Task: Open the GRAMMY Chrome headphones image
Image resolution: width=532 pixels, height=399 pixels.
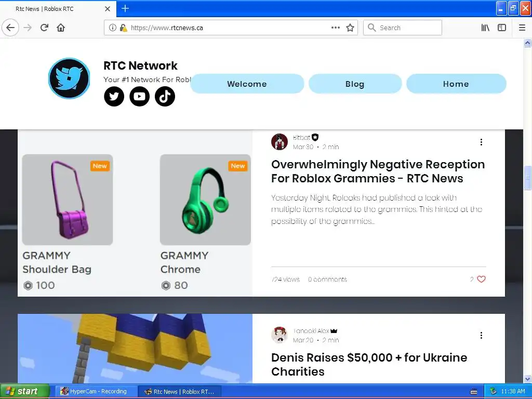Action: tap(205, 199)
